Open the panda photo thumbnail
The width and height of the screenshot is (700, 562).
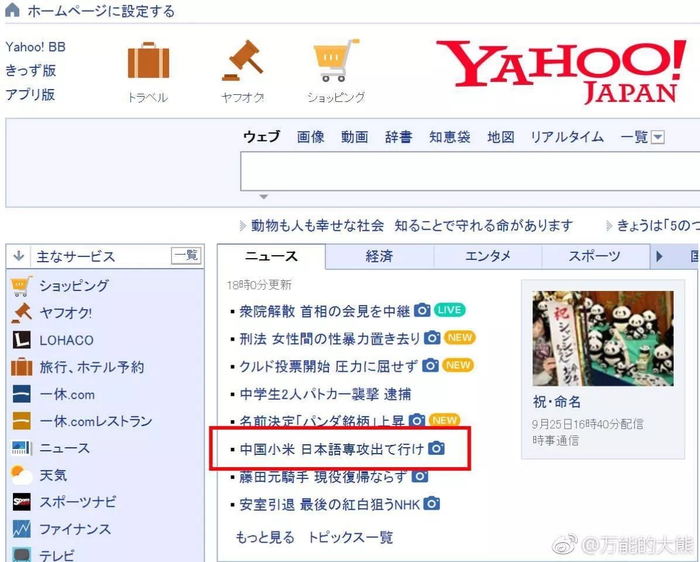pos(603,338)
